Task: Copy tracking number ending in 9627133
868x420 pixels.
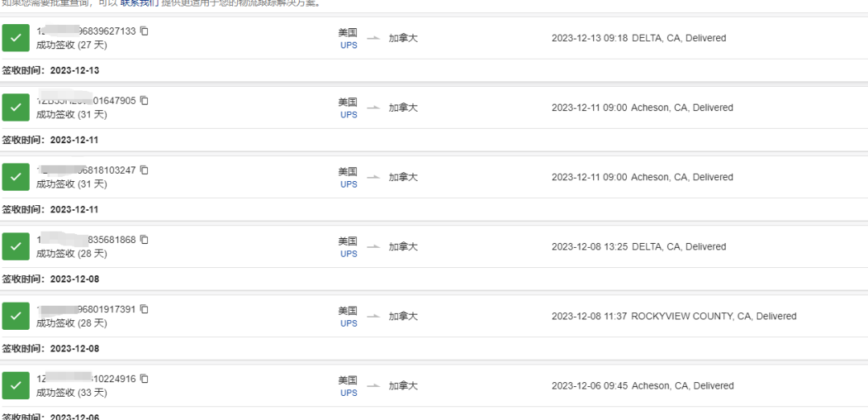Action: coord(144,31)
